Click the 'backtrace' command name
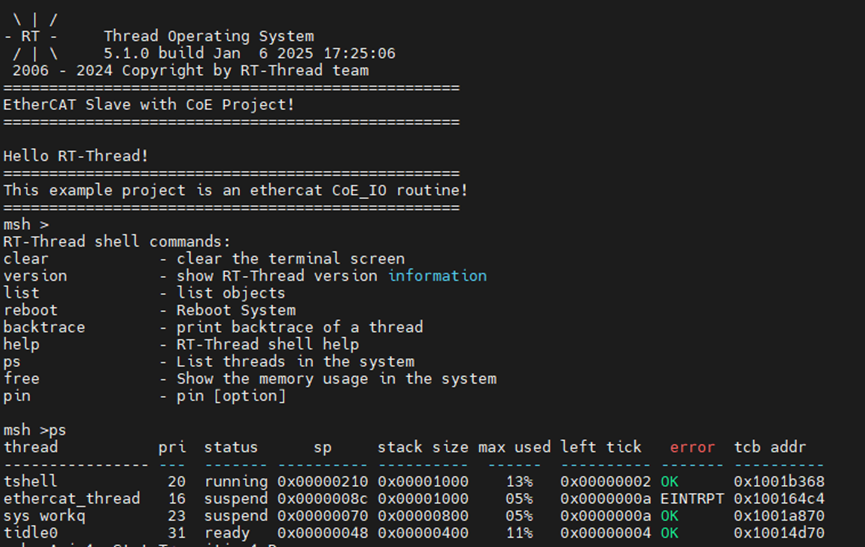Screen dimensions: 865x547 tap(44, 327)
